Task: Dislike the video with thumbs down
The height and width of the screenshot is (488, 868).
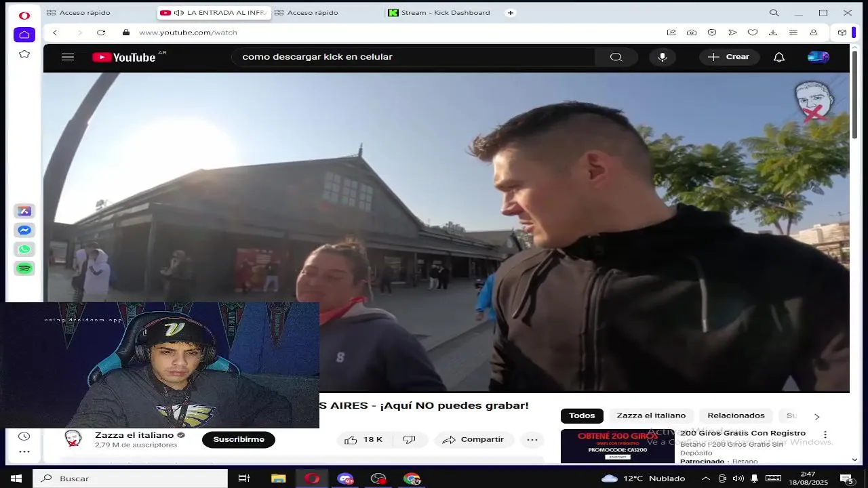Action: tap(409, 440)
